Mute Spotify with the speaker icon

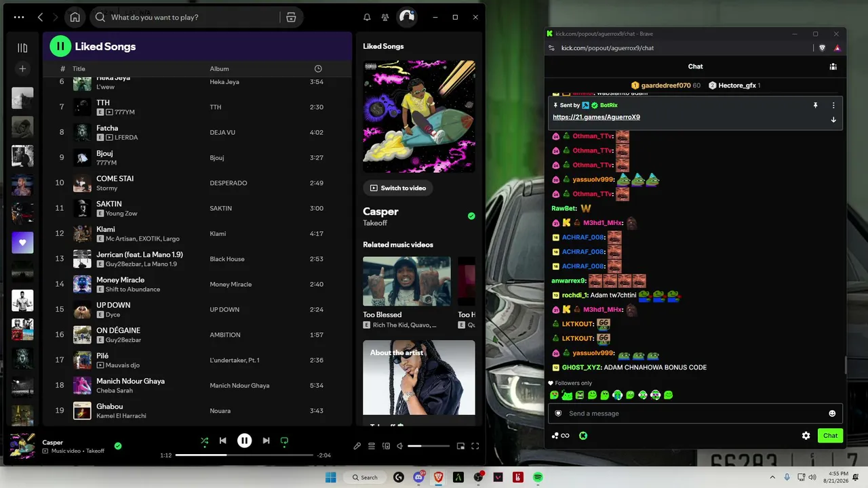[x=400, y=446]
